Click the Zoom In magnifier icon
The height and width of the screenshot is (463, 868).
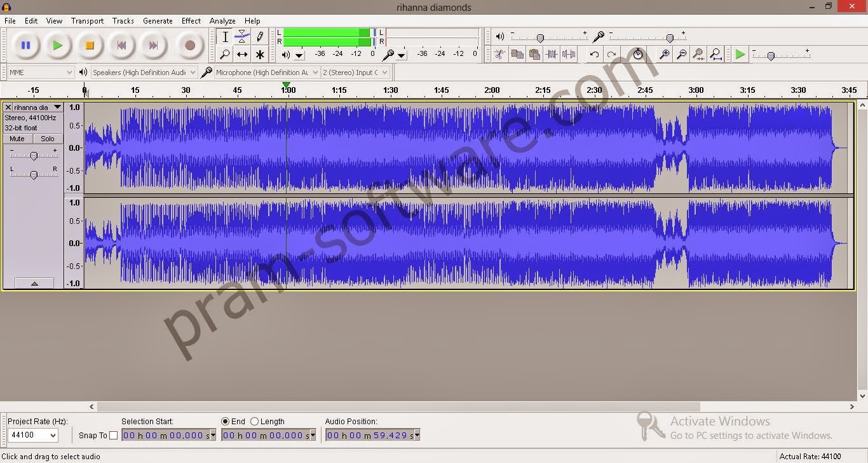tap(664, 55)
